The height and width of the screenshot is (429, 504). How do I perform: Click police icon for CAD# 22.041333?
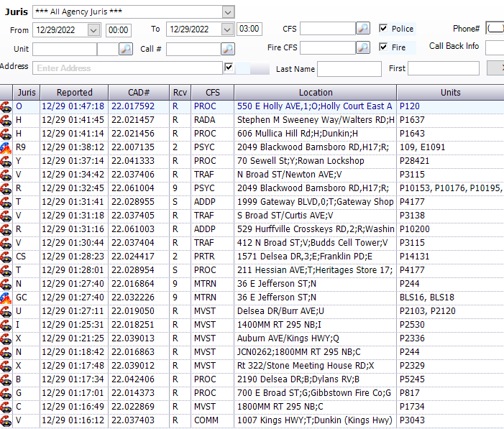click(6, 161)
